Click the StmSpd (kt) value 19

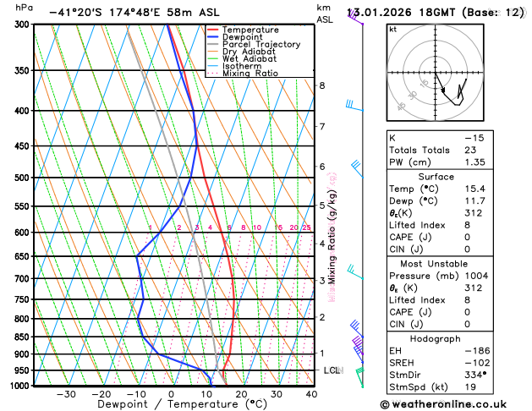pos(470,387)
